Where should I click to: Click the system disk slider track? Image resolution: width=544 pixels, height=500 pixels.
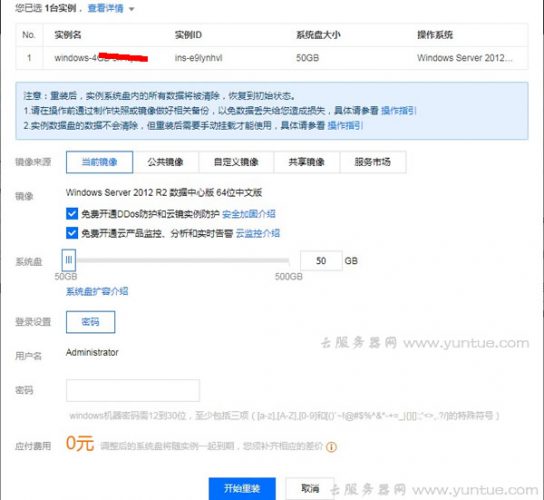click(x=182, y=260)
